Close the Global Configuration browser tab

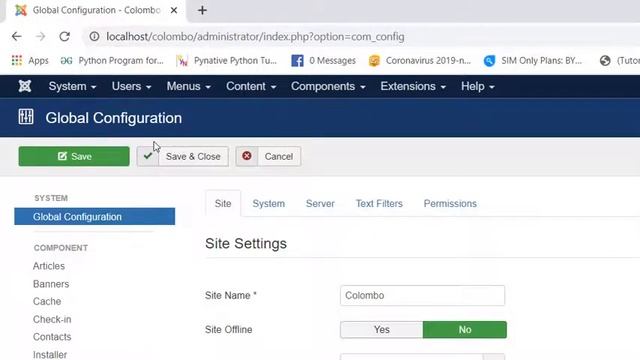[174, 10]
